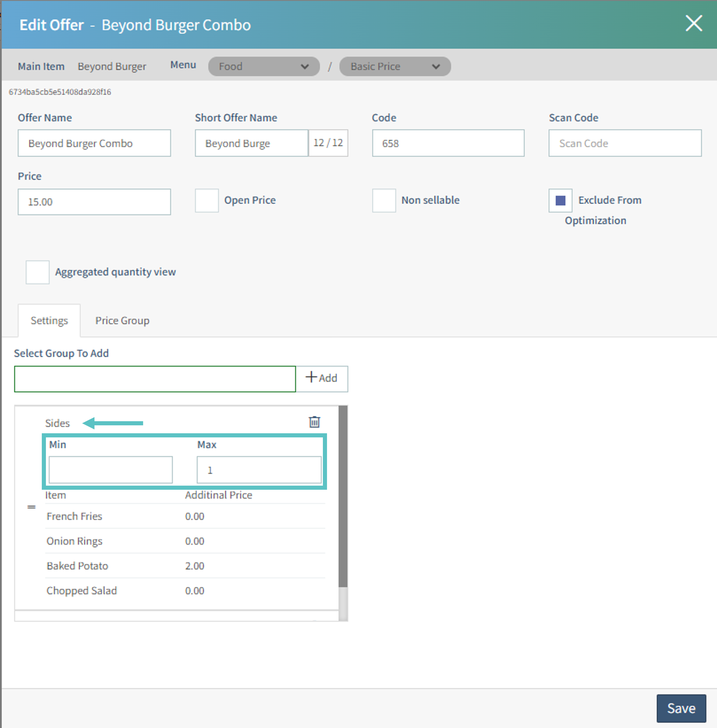Screen dimensions: 717x728
Task: Uncheck Exclude From Optimization
Action: pos(560,201)
